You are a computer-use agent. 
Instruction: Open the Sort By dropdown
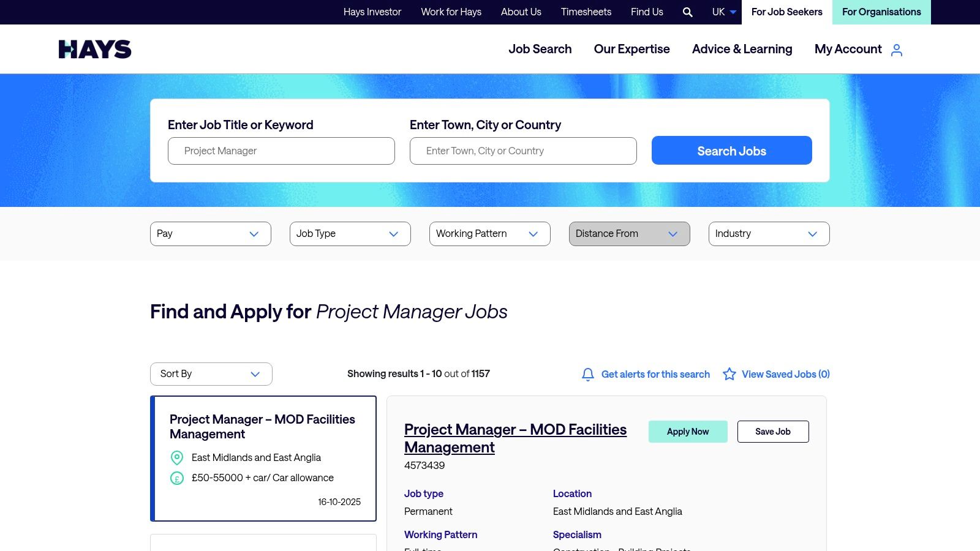tap(211, 374)
